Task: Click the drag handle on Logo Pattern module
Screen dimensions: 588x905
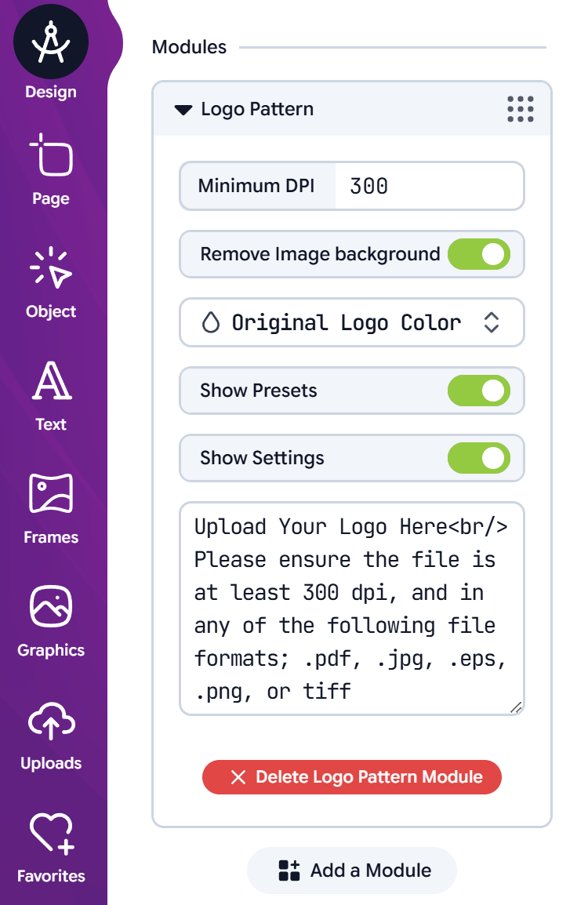Action: [x=521, y=109]
